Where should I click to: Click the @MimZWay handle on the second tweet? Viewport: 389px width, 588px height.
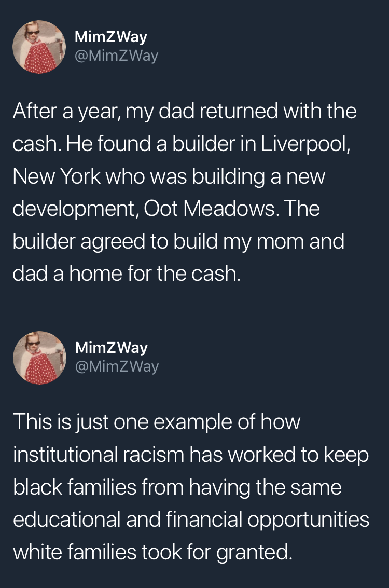click(117, 366)
